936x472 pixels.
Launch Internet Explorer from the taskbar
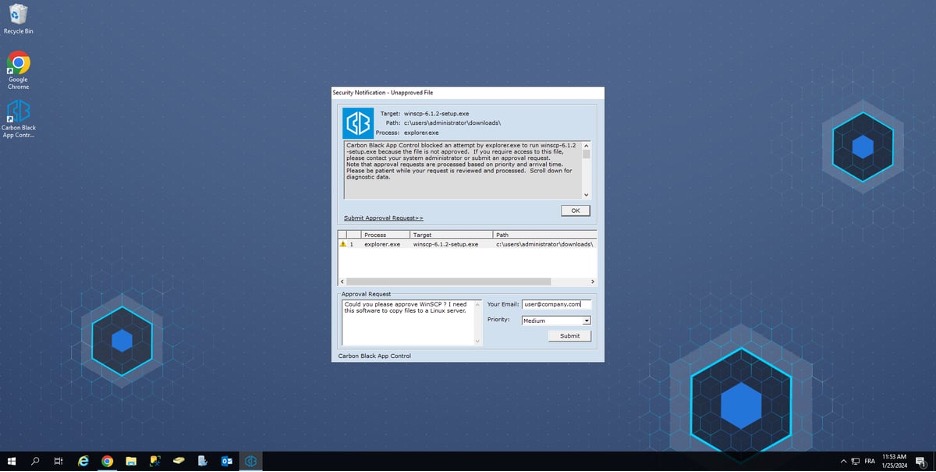coord(84,461)
